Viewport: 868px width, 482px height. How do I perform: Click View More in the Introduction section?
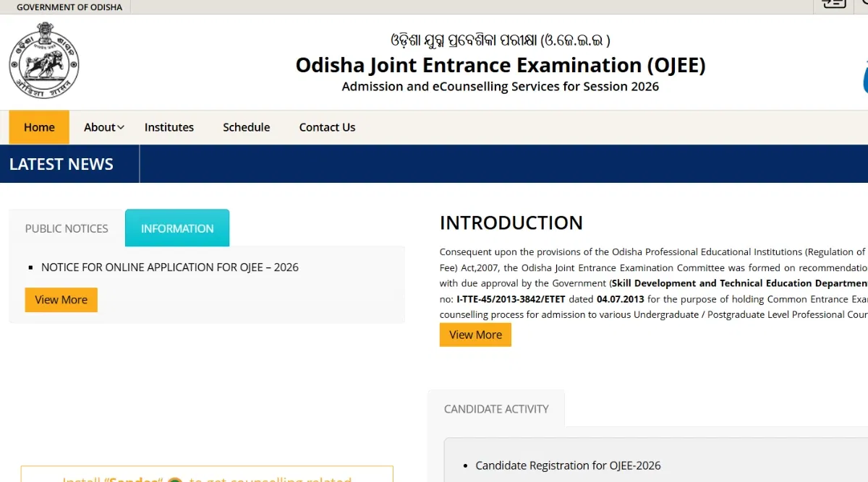475,335
